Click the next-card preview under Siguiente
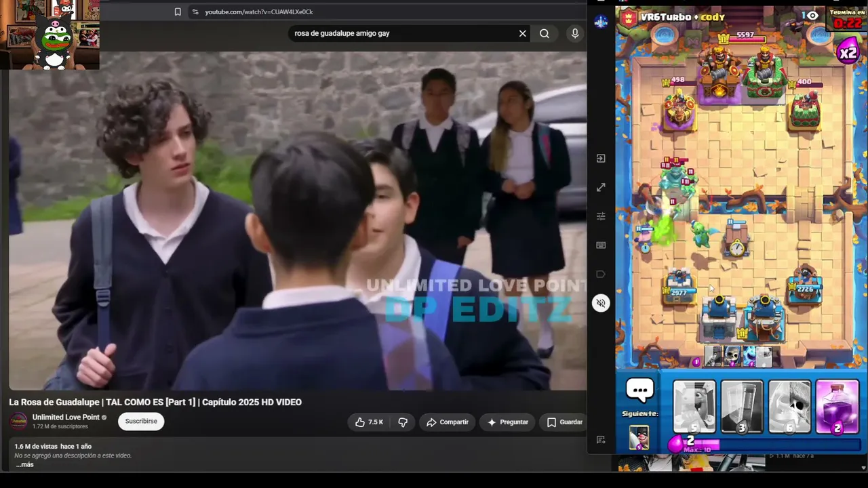This screenshot has height=488, width=868. point(639,437)
